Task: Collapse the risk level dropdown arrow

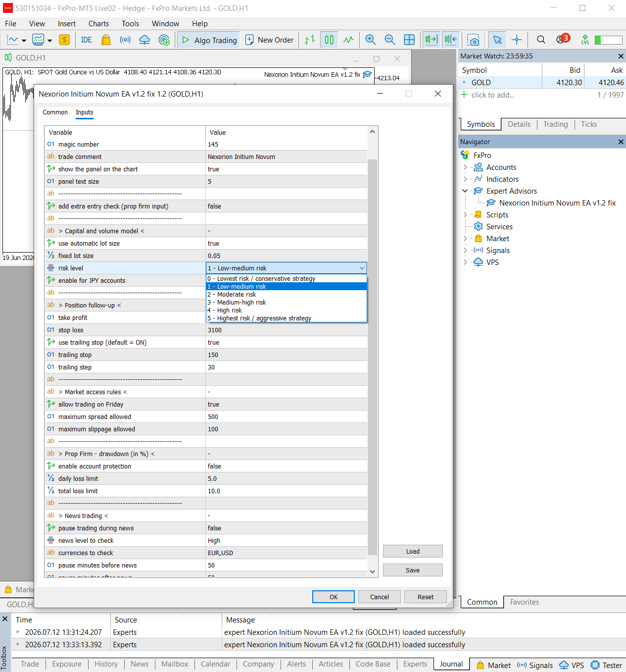Action: click(362, 268)
